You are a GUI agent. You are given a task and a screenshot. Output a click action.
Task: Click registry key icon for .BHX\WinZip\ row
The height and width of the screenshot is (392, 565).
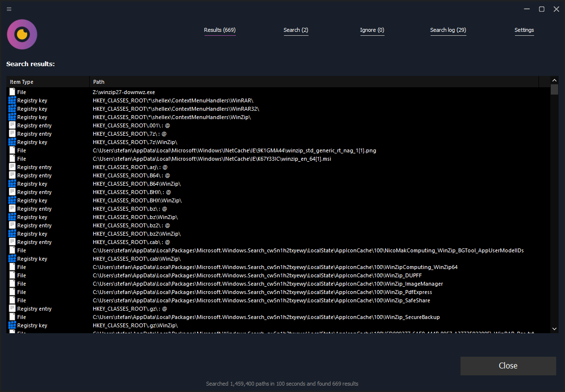(12, 200)
